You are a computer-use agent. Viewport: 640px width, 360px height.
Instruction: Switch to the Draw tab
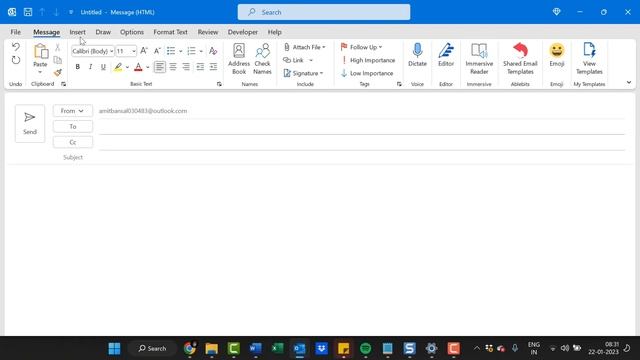[103, 32]
